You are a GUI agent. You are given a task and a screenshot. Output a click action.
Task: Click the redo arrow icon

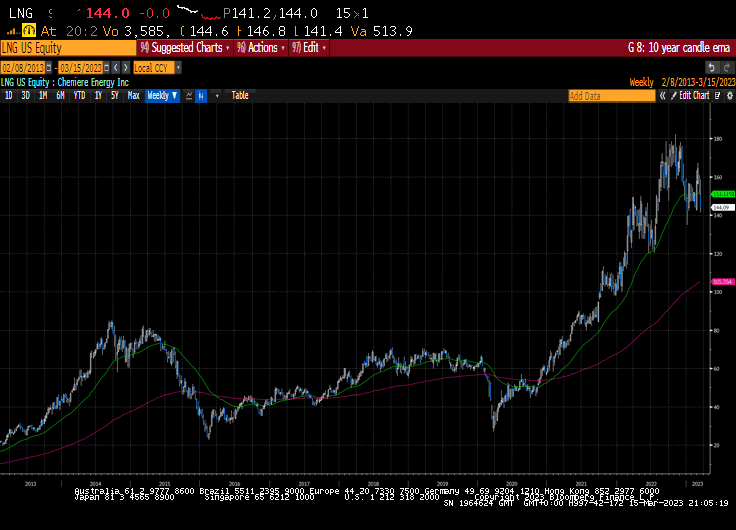pyautogui.click(x=727, y=68)
